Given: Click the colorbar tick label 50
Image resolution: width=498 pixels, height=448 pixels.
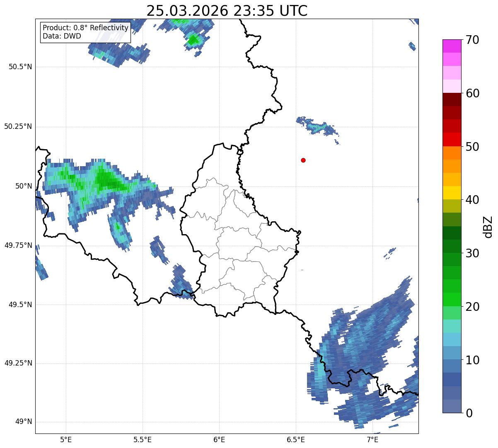Looking at the screenshot, I should click(x=472, y=147).
